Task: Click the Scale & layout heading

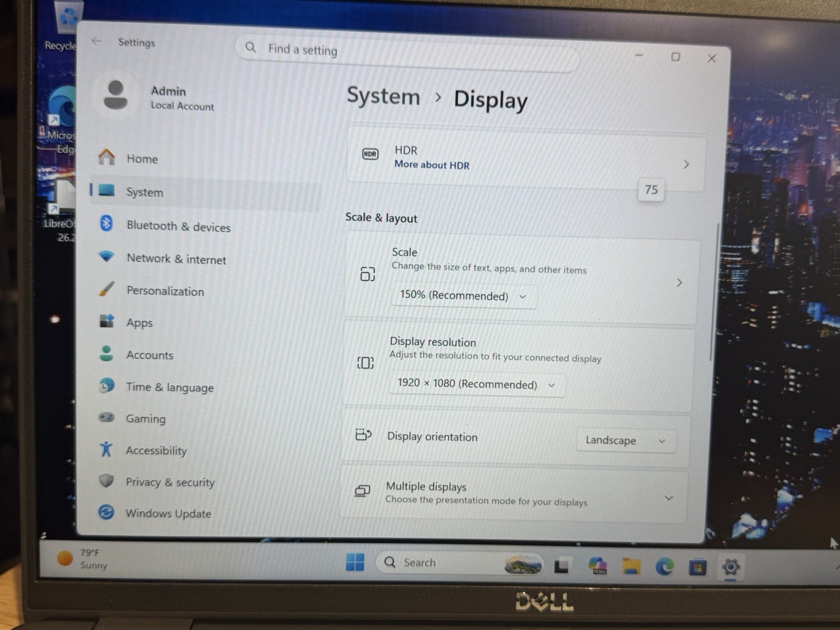Action: (x=381, y=218)
